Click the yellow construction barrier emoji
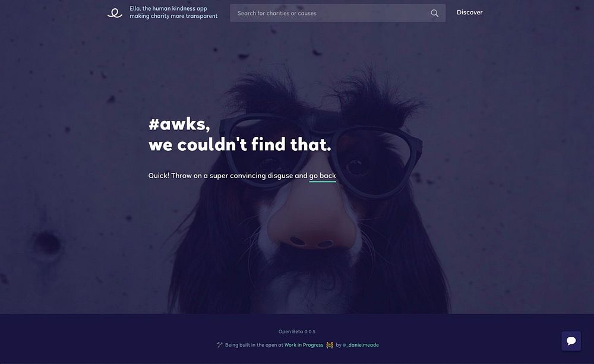This screenshot has width=594, height=364. click(x=330, y=344)
